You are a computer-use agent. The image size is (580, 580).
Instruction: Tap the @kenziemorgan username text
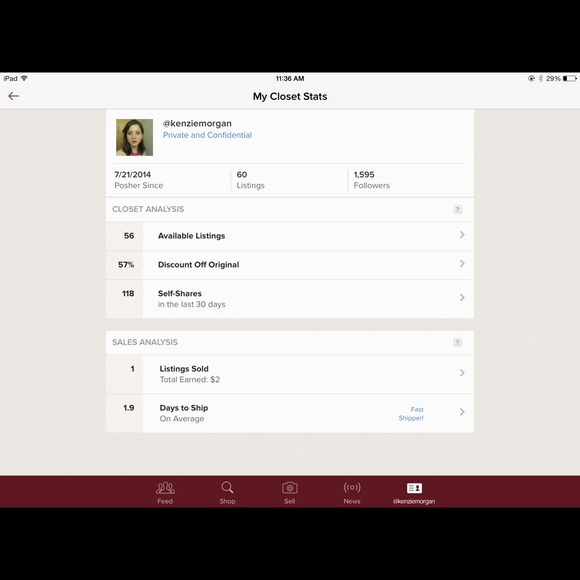pos(197,124)
